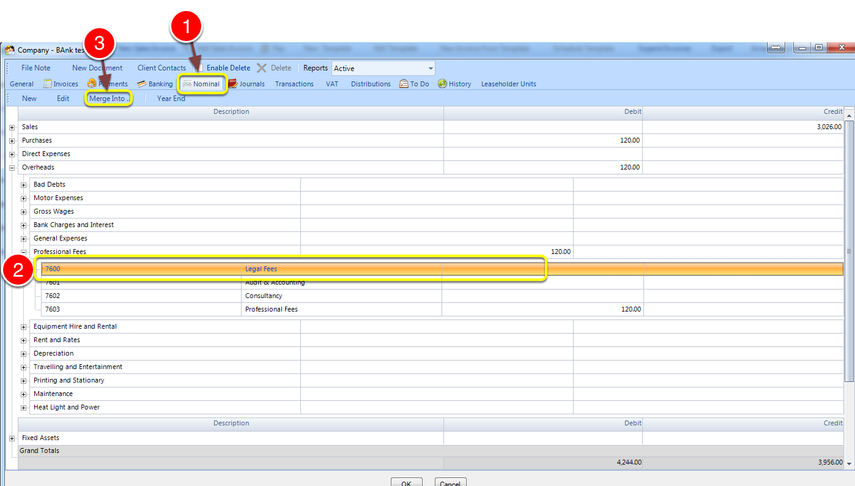
Task: Click the 4,244.00 debit total
Action: pos(629,462)
